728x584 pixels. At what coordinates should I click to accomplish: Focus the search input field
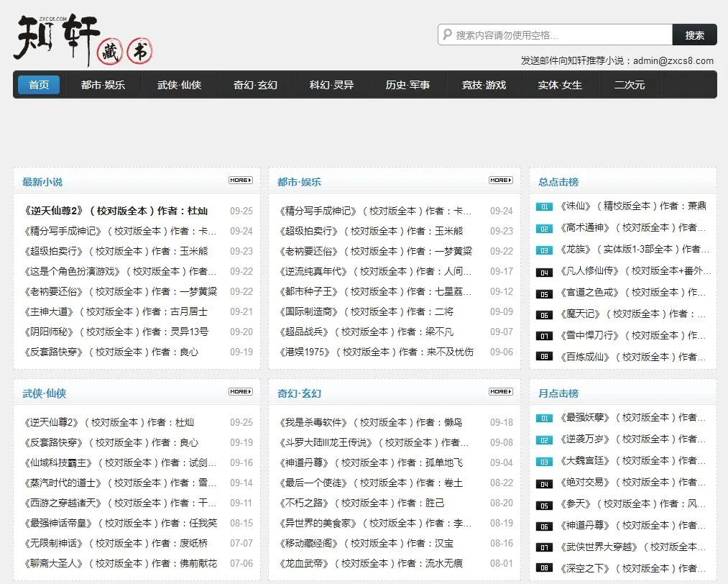555,35
